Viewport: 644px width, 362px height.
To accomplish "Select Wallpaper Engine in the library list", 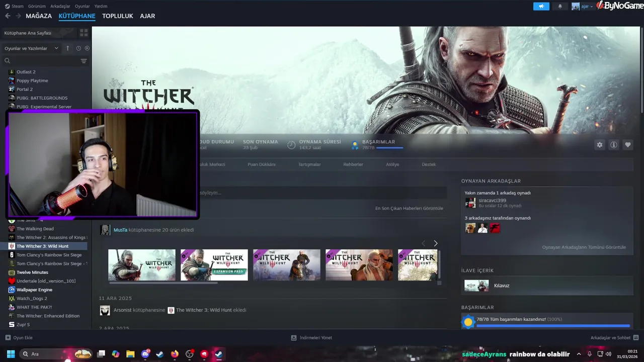I will (x=34, y=290).
